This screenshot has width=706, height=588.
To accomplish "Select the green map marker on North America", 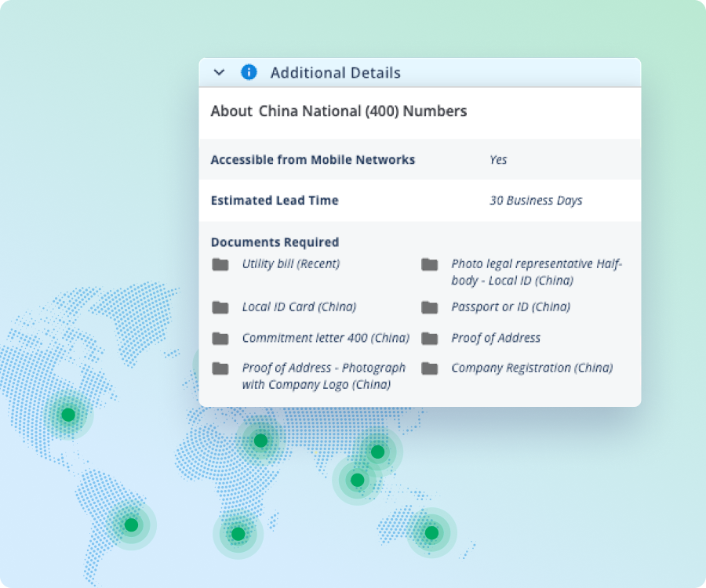I will click(68, 415).
